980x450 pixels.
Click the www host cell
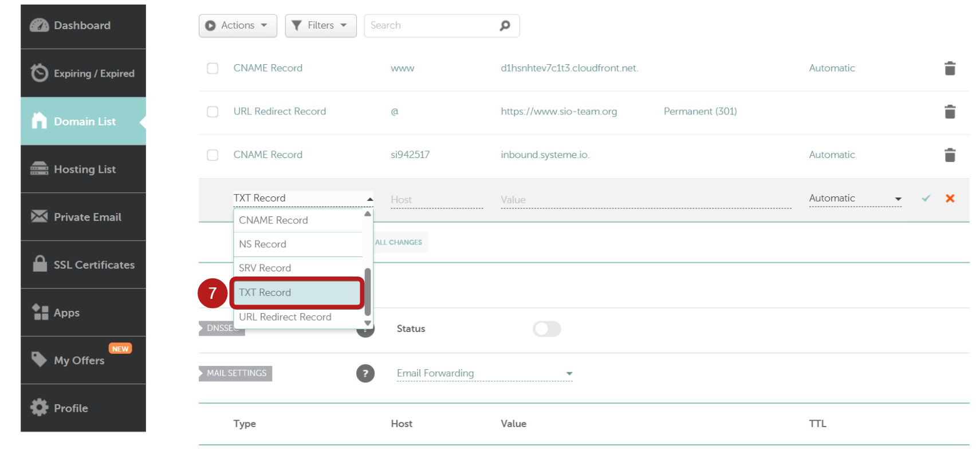coord(403,69)
